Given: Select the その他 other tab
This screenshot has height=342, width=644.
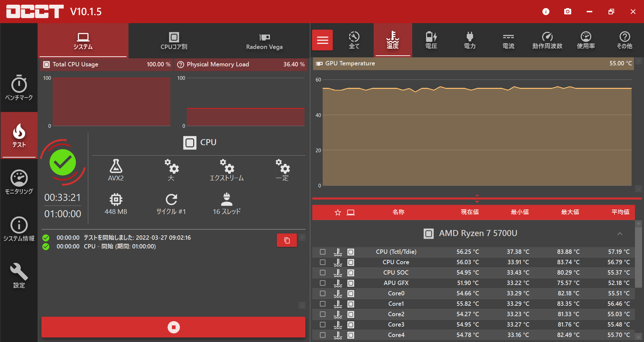Looking at the screenshot, I should [x=625, y=40].
